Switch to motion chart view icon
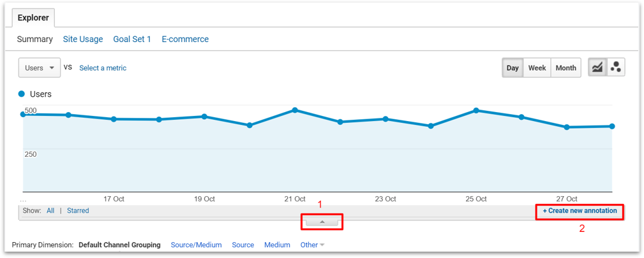Image resolution: width=644 pixels, height=258 pixels. tap(616, 68)
